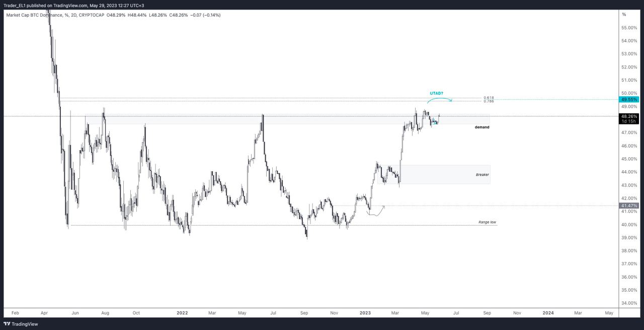644x330 pixels.
Task: Click the grey 41.47% price label
Action: tap(629, 206)
